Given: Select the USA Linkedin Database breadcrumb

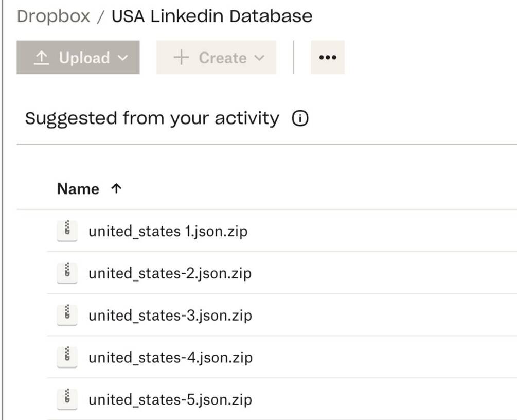Looking at the screenshot, I should [212, 16].
